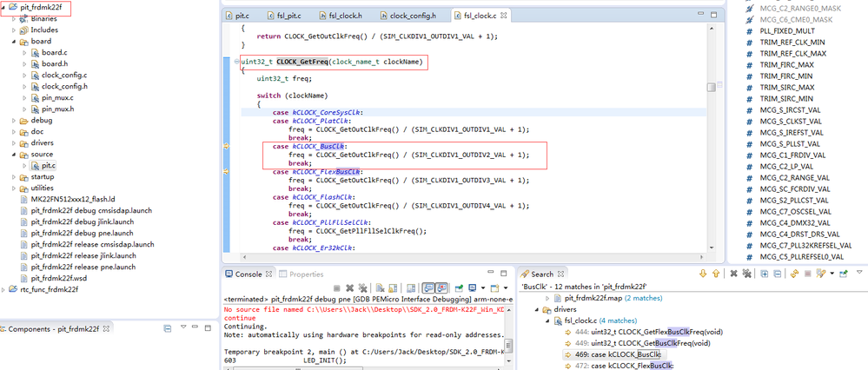Open board.c in project tree
The image size is (868, 370).
click(54, 52)
